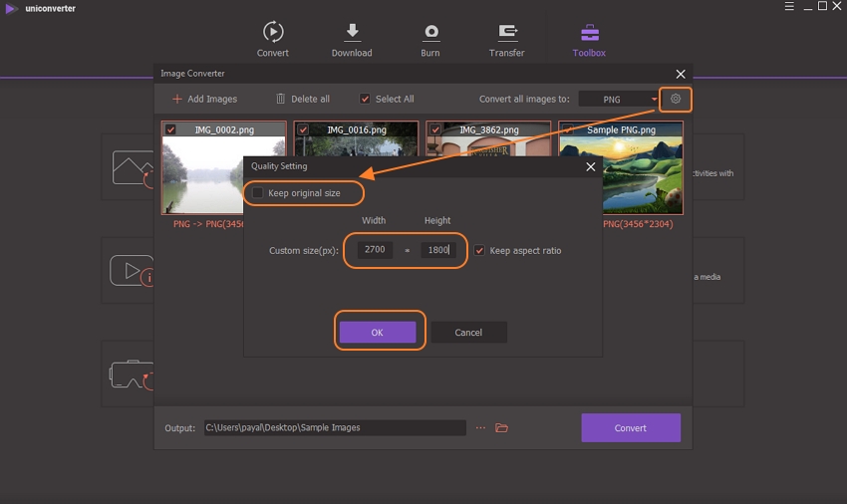Screen dimensions: 847x504
Task: Toggle Keep aspect ratio checkbox
Action: tap(480, 250)
